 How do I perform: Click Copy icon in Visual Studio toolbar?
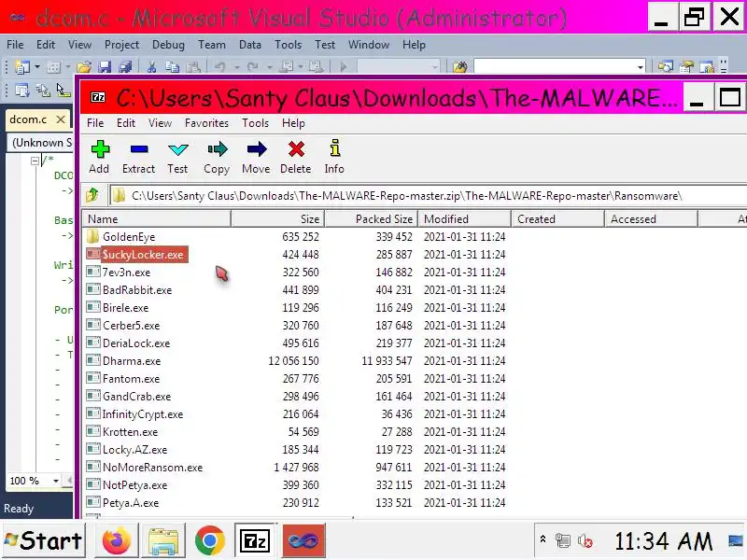click(172, 66)
